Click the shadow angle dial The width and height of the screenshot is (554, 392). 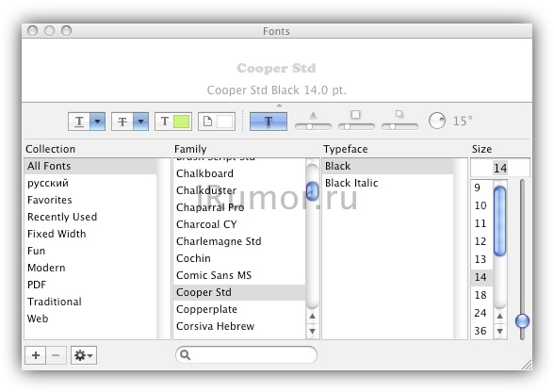437,121
